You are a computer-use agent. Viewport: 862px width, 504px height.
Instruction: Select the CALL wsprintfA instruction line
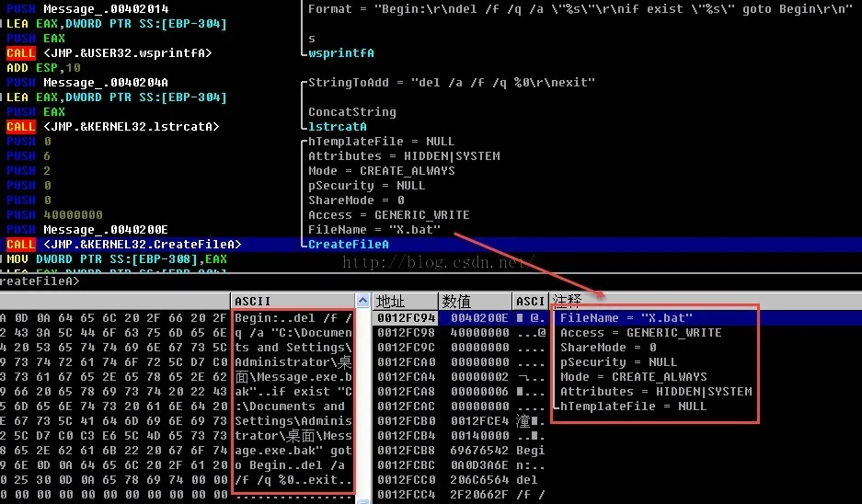(109, 53)
